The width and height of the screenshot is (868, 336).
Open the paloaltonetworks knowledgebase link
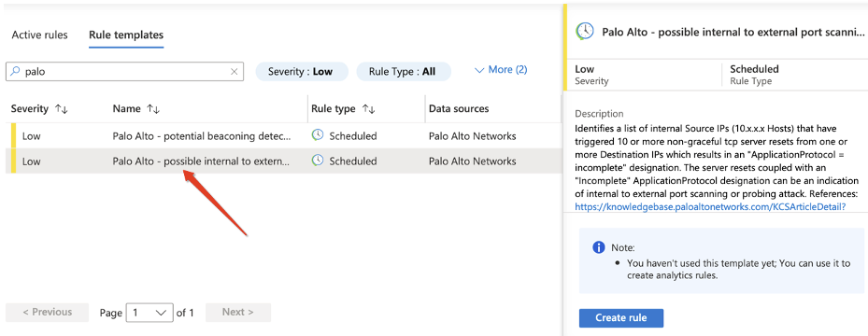(x=710, y=206)
